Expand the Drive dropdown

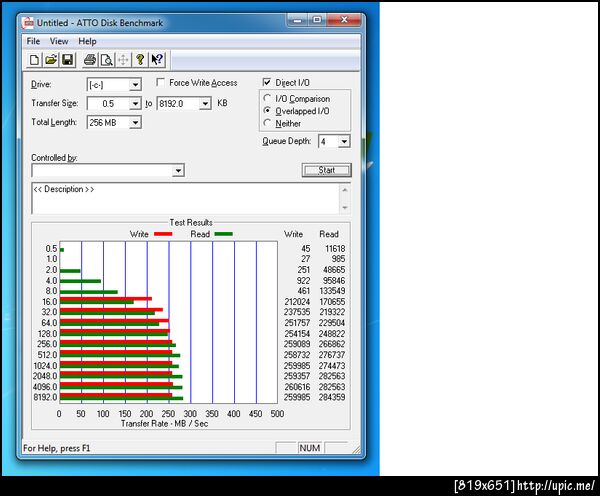click(x=135, y=85)
